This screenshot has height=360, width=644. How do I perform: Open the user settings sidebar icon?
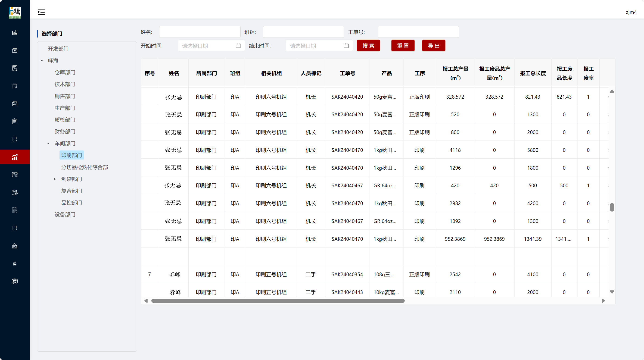point(15,175)
